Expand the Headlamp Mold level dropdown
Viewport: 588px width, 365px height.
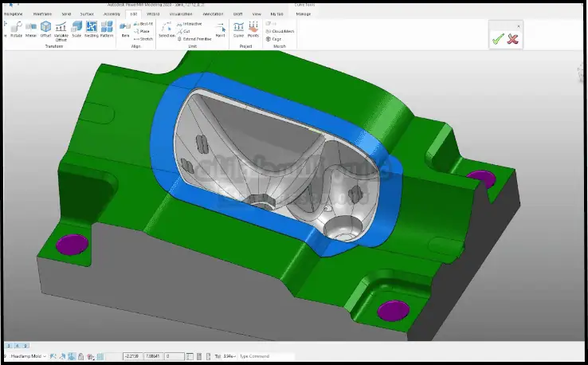(x=45, y=356)
